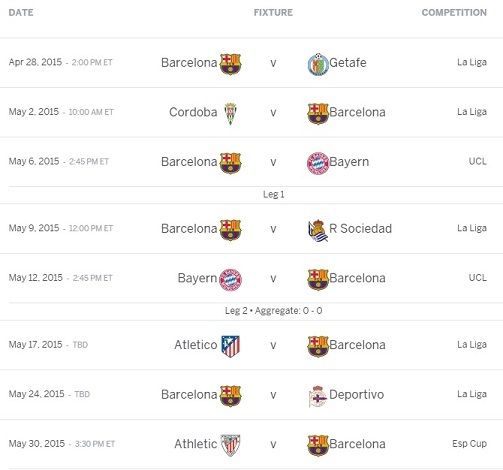The width and height of the screenshot is (503, 470).
Task: Click the Cordoba club crest
Action: point(230,113)
